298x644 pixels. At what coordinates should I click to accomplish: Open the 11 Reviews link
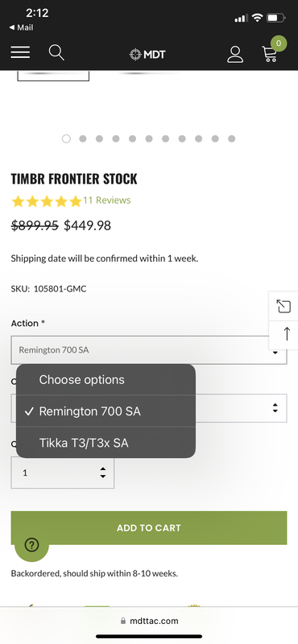(x=107, y=200)
